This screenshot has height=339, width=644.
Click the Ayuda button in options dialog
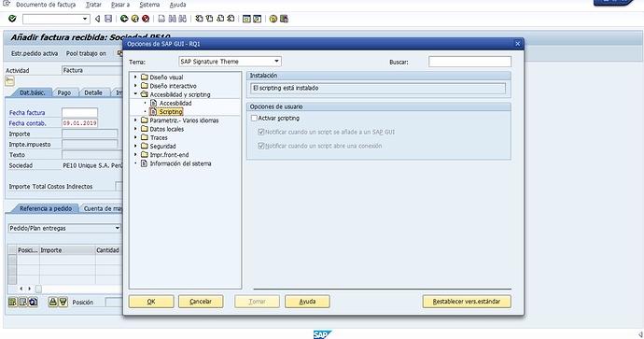307,302
